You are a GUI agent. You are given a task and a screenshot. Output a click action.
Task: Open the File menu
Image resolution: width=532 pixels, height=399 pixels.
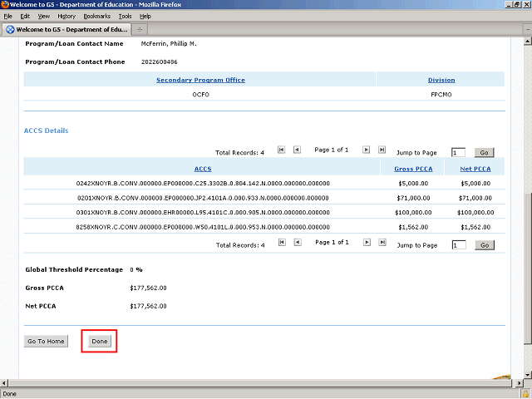tap(7, 16)
